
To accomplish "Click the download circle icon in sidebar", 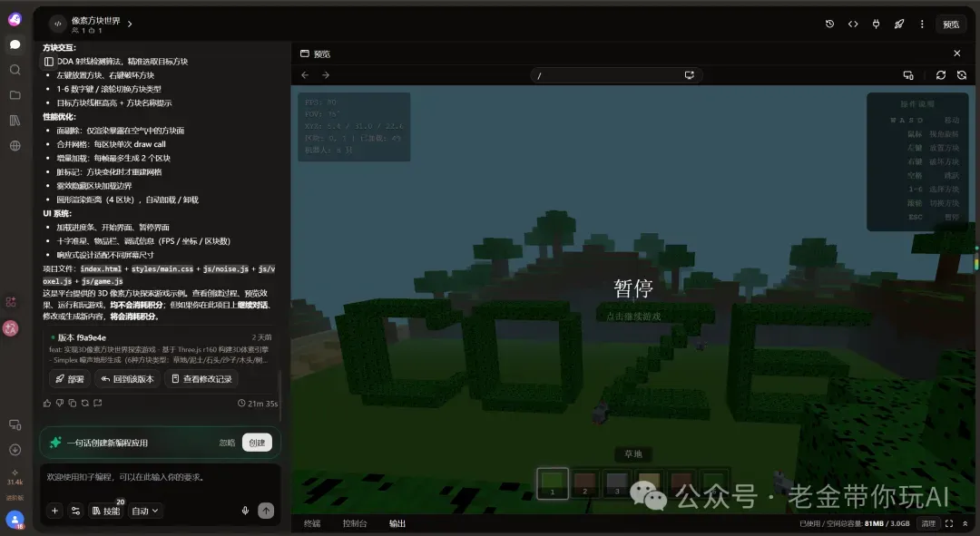I will [x=15, y=450].
